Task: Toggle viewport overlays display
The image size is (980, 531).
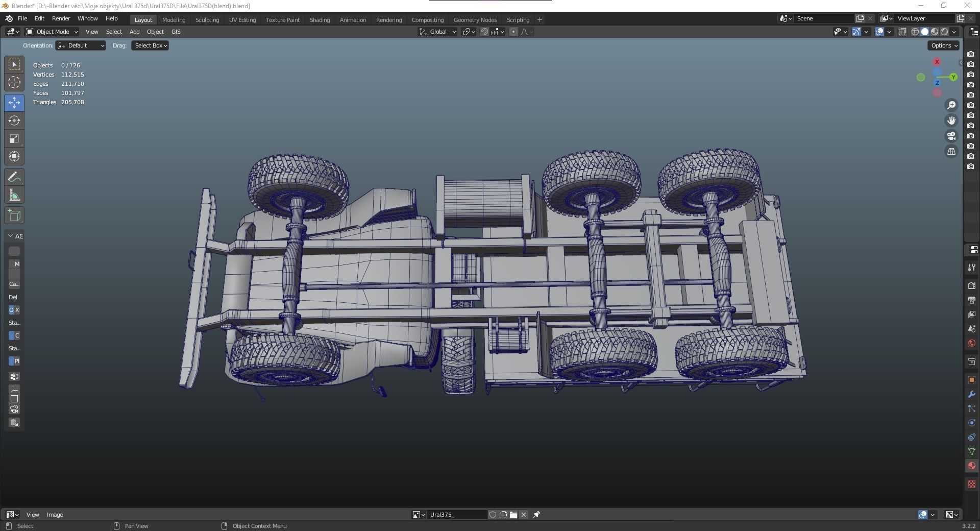Action: [879, 32]
